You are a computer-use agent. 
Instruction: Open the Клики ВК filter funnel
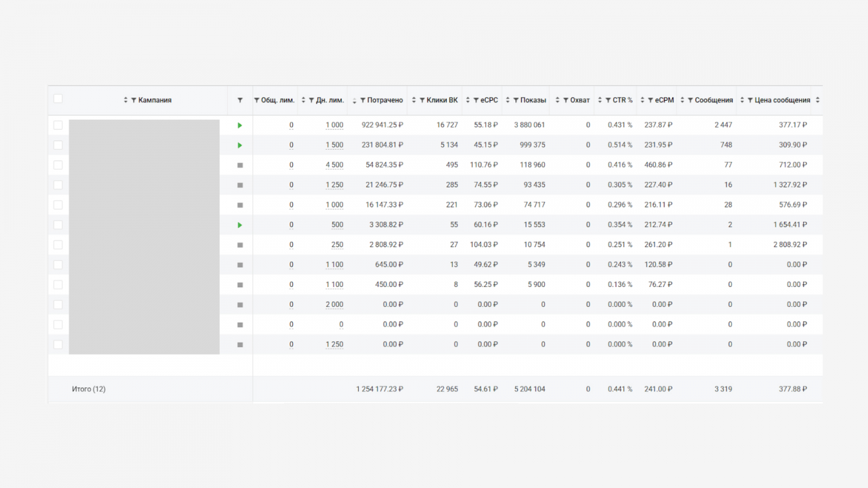pos(422,100)
